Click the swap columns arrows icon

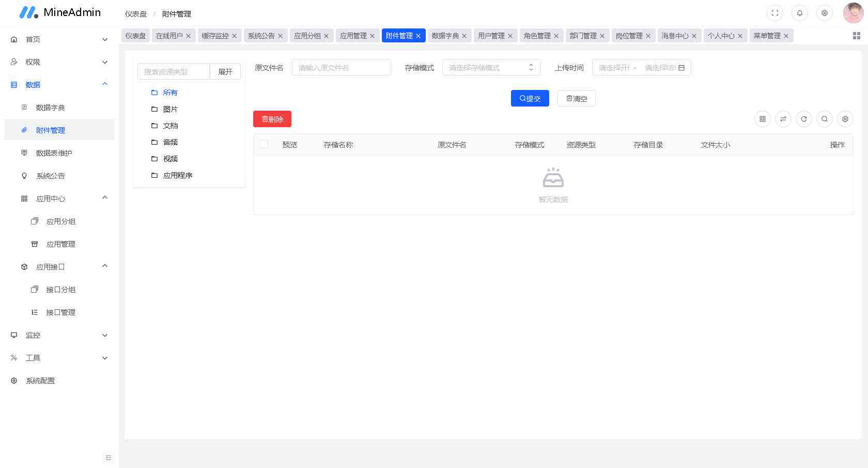(783, 119)
